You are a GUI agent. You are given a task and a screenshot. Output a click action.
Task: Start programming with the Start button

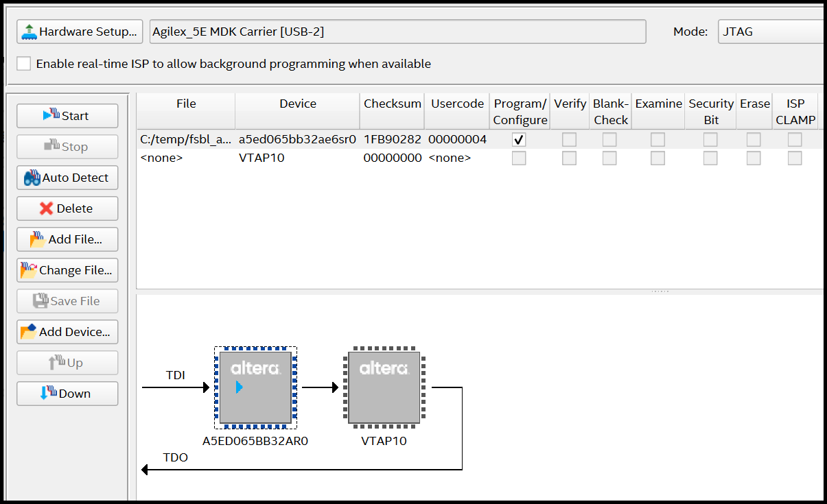pyautogui.click(x=67, y=116)
